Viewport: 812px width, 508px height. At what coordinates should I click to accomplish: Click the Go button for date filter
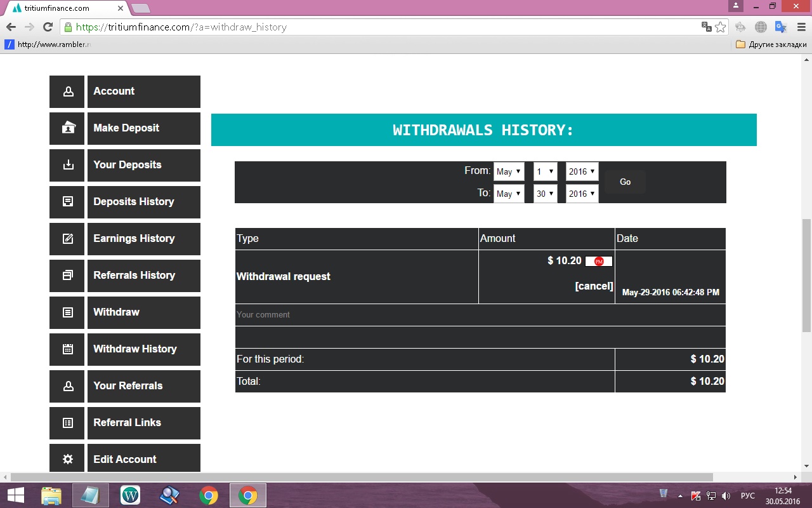click(x=625, y=182)
